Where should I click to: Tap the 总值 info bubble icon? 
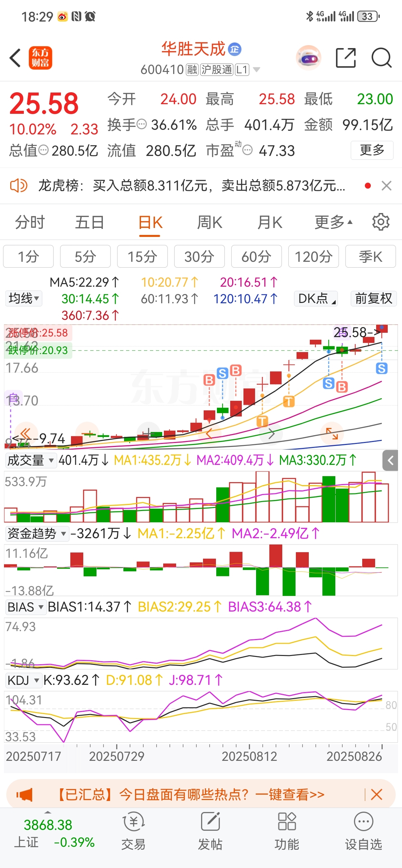coord(43,150)
